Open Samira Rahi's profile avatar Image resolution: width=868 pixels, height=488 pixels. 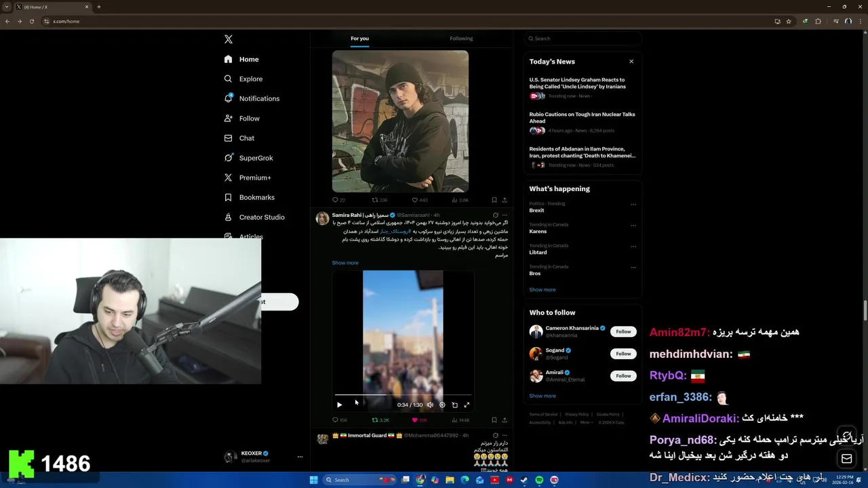pos(322,218)
